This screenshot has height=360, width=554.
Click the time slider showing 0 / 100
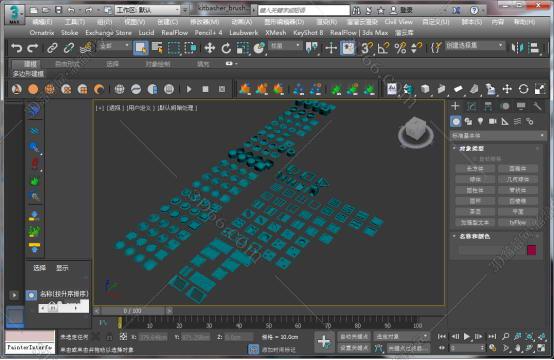click(133, 311)
